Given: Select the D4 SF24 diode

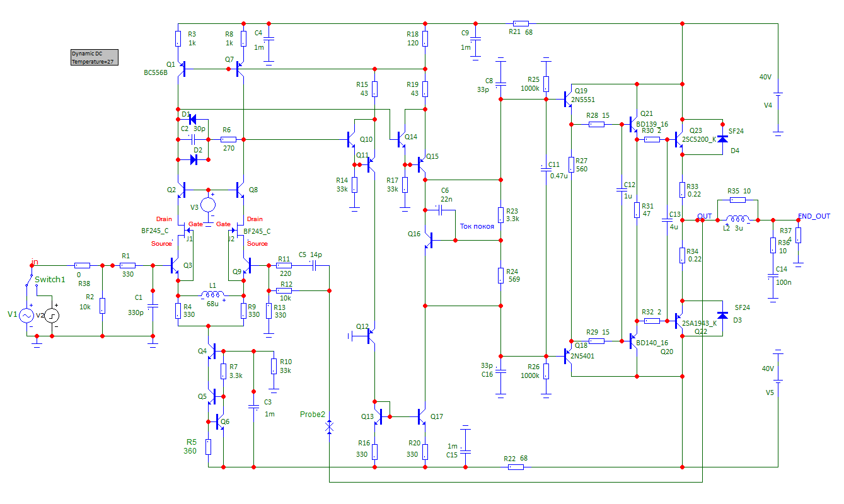Looking at the screenshot, I should coord(722,139).
